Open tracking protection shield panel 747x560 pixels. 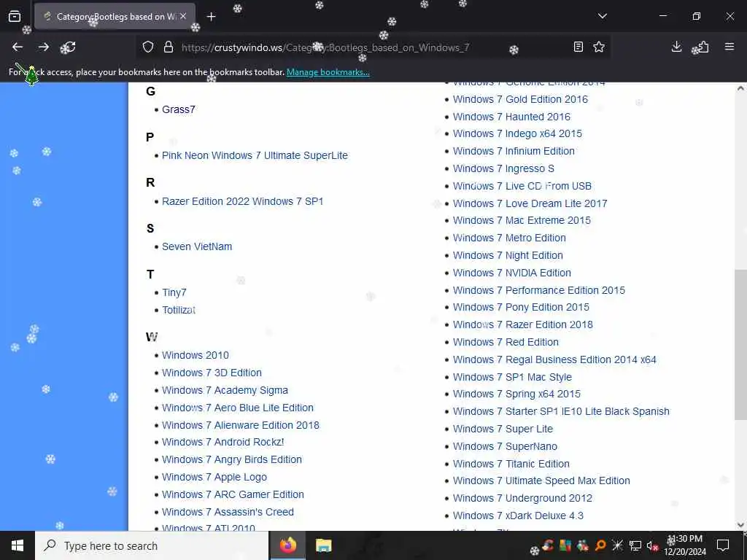[148, 47]
